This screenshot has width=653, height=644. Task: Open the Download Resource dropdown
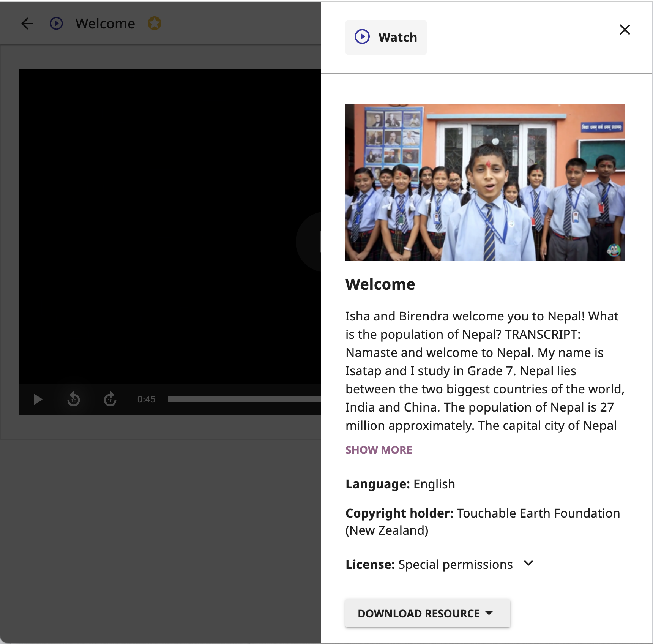(427, 613)
